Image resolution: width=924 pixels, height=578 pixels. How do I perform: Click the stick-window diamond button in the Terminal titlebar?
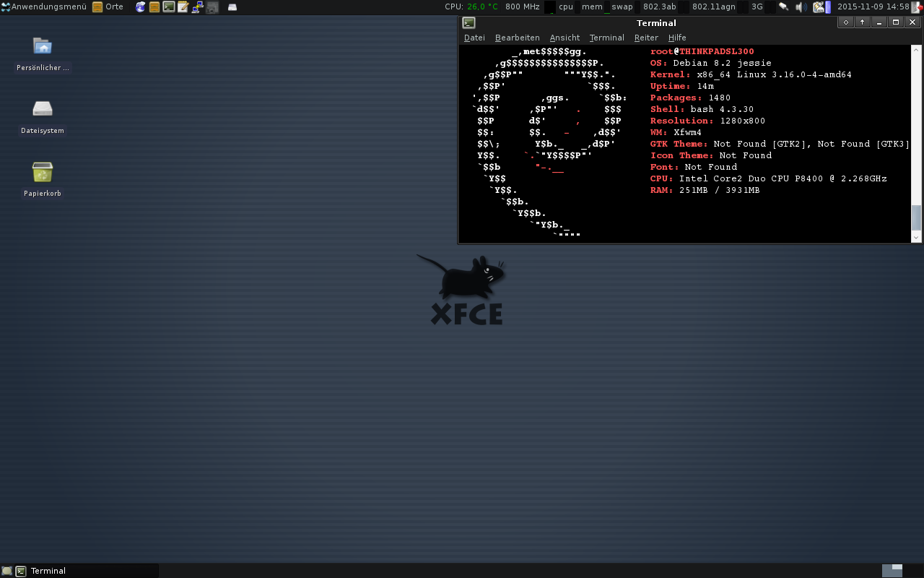845,22
